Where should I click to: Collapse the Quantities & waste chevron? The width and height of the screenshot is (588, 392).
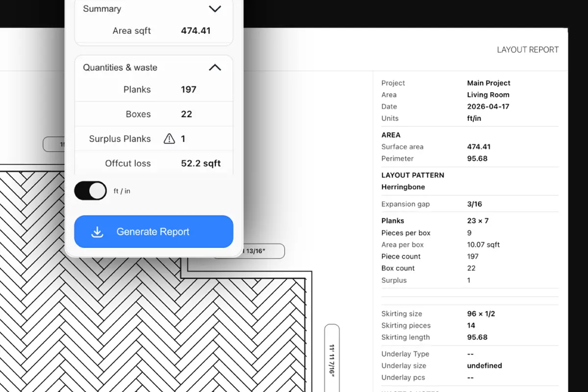[x=215, y=68]
